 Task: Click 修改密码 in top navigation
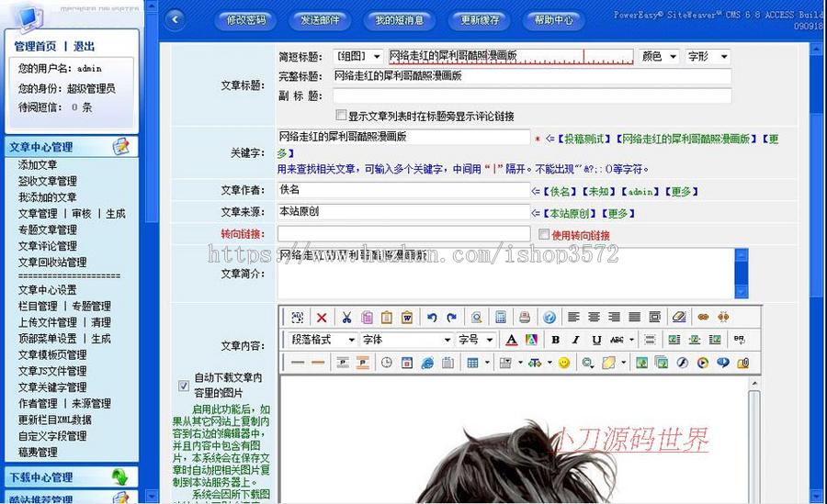pyautogui.click(x=245, y=20)
